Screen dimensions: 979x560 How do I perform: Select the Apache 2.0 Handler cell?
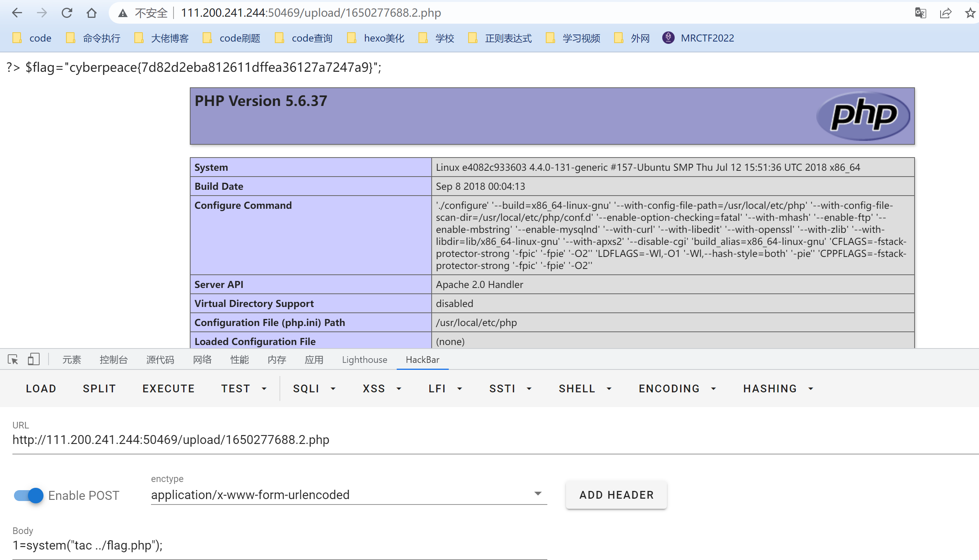click(673, 284)
